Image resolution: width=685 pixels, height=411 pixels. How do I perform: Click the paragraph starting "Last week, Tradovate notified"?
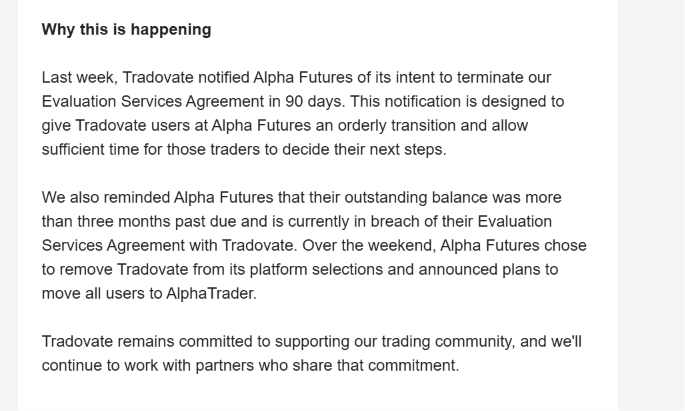click(x=303, y=113)
